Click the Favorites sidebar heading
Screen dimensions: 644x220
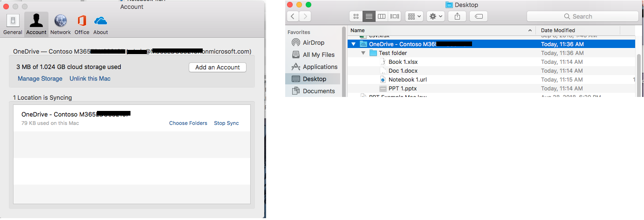coord(299,32)
